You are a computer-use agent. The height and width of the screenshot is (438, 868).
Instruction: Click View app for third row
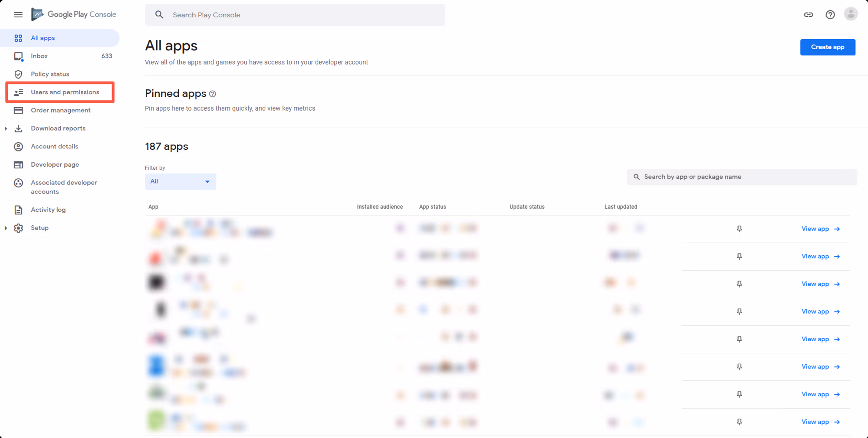click(821, 284)
